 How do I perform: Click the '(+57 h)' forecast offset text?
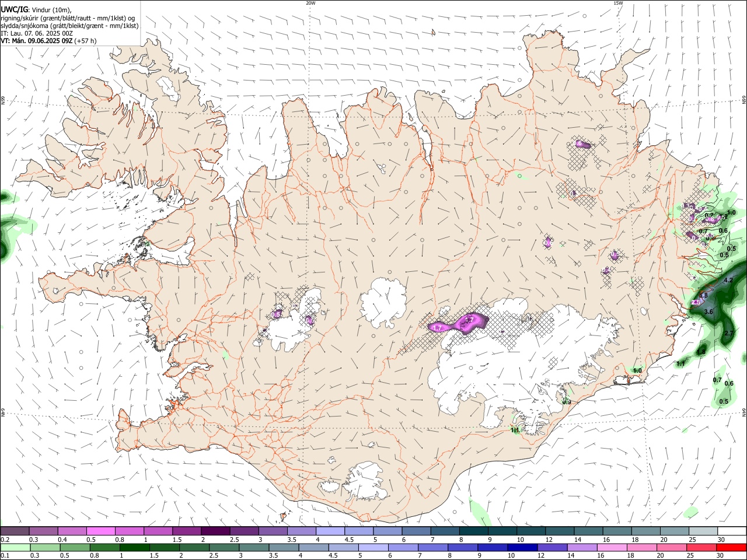(x=86, y=41)
